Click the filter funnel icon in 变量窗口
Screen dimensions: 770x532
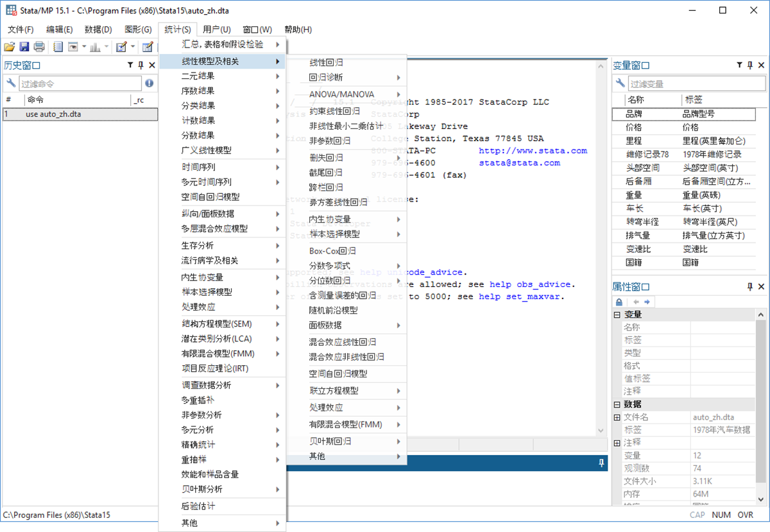(x=740, y=65)
